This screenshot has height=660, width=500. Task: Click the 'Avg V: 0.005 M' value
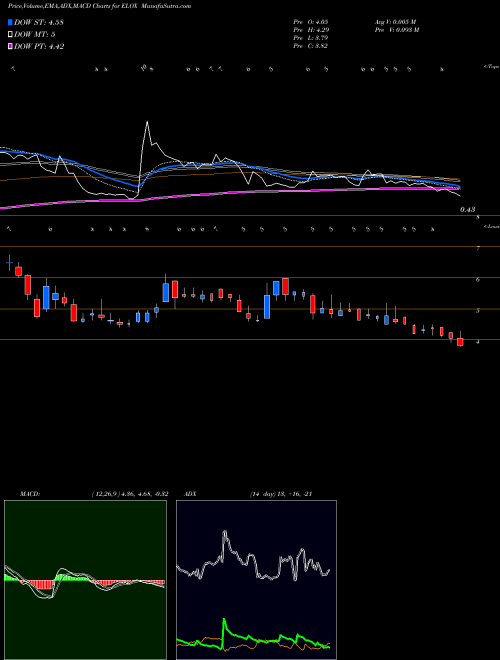tap(395, 22)
